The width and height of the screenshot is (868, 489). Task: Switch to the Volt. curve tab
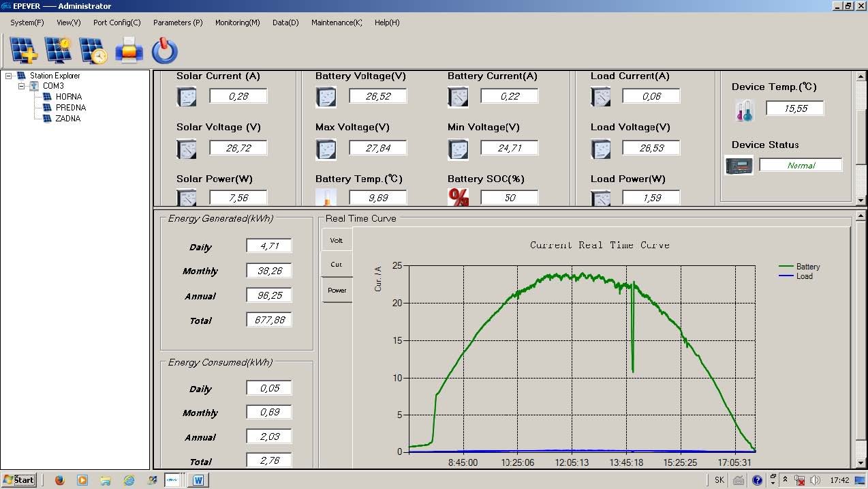click(337, 240)
